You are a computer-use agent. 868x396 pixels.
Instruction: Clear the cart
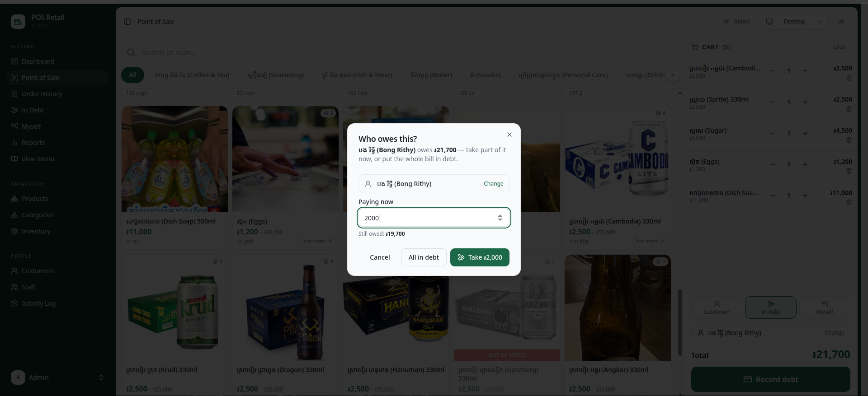point(840,47)
